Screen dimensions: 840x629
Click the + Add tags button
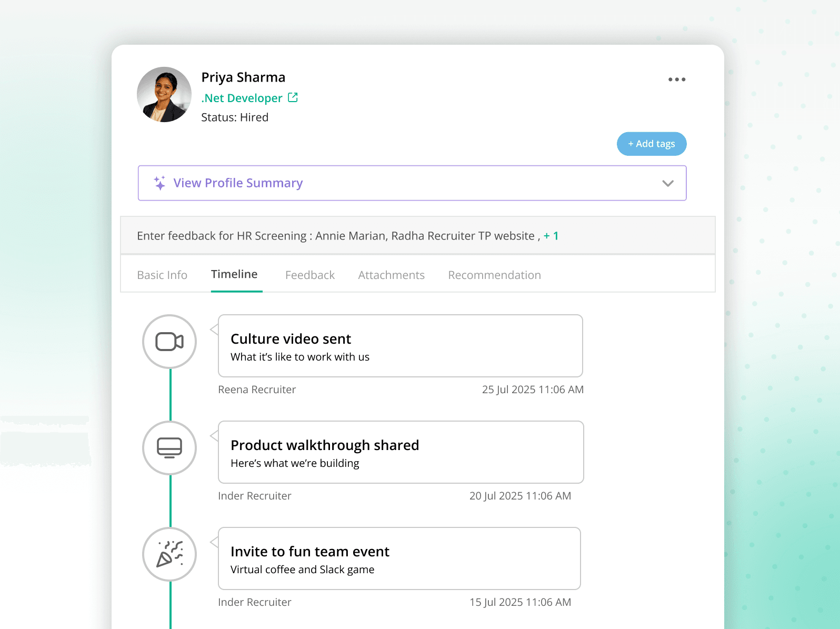652,144
